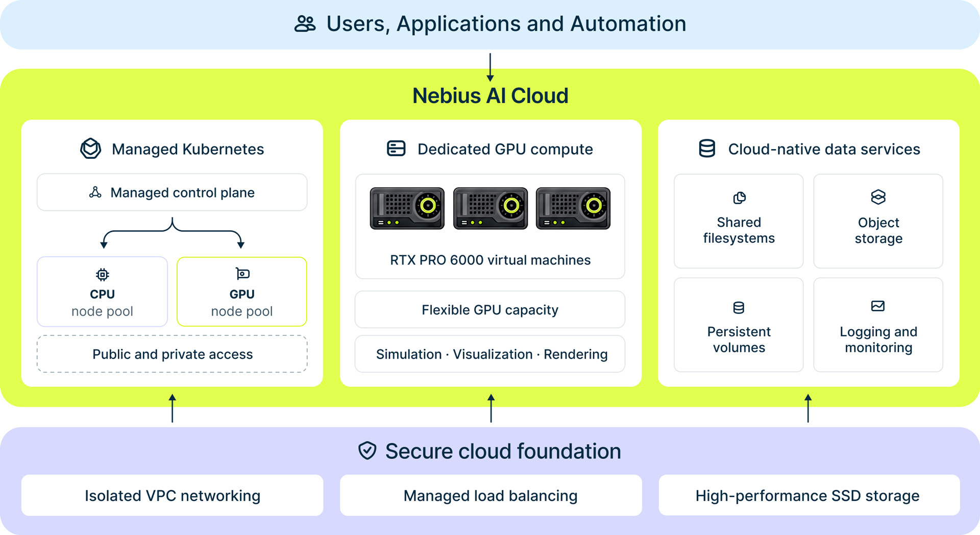Click the Public and private access box
Image resolution: width=980 pixels, height=535 pixels.
(x=172, y=354)
